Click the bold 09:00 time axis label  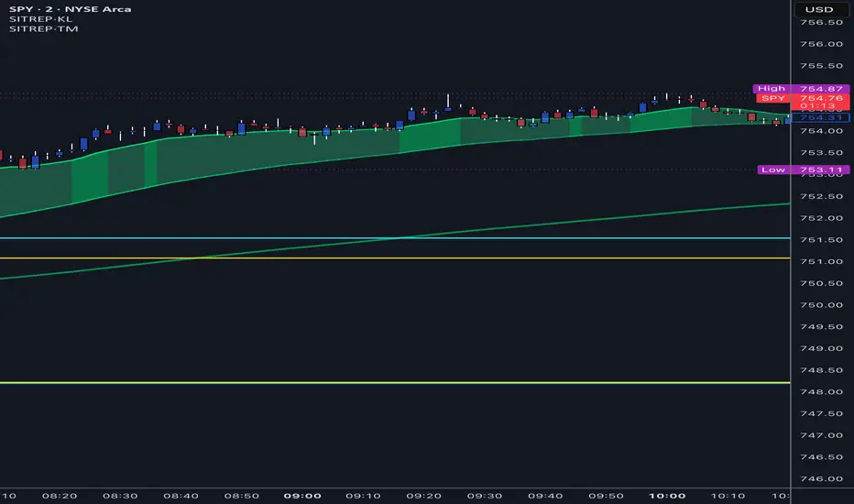point(302,496)
